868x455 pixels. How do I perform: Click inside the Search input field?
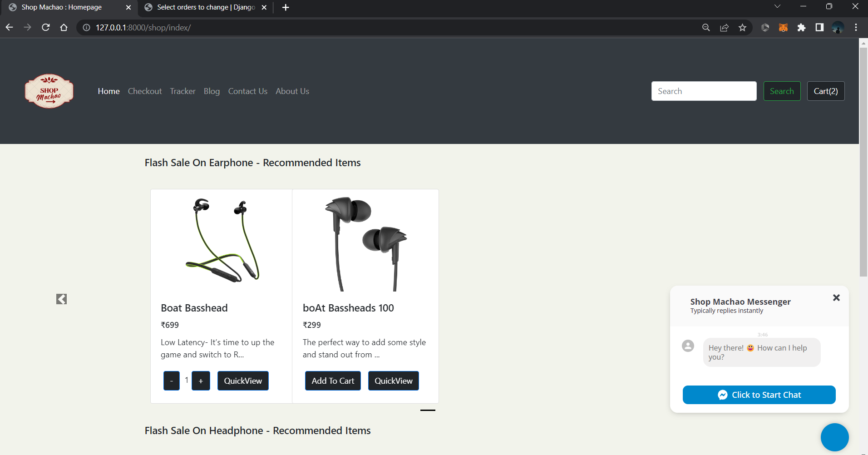tap(703, 91)
